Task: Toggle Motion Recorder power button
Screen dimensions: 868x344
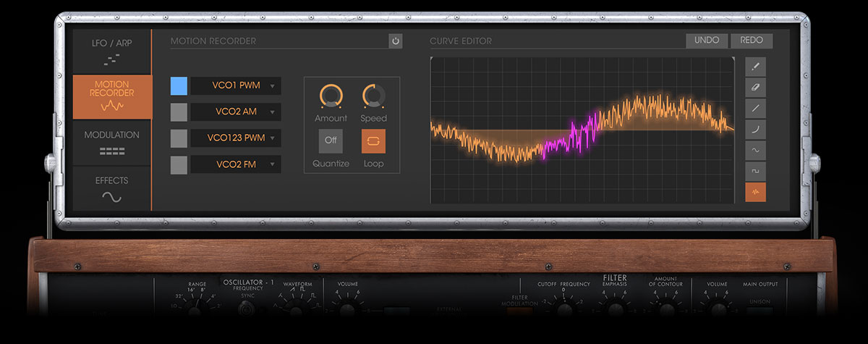Action: [x=396, y=41]
